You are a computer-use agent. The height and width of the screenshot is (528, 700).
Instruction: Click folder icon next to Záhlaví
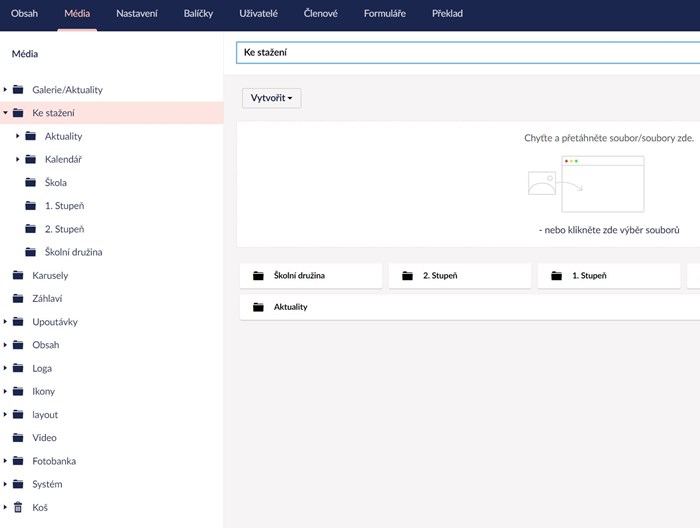click(18, 298)
